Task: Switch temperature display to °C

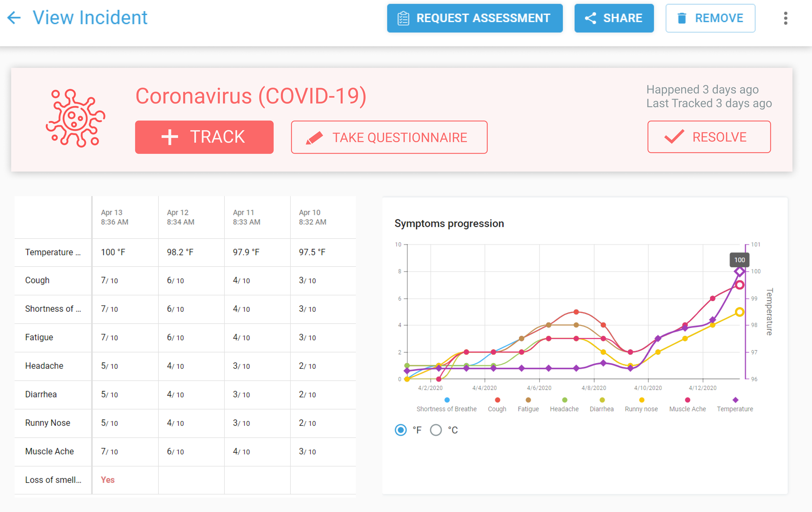Action: coord(436,430)
